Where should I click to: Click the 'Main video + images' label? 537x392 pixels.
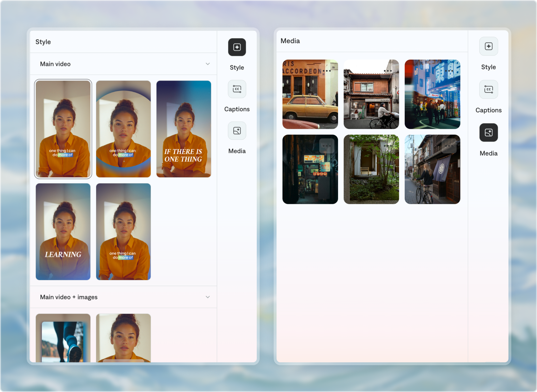pos(69,297)
